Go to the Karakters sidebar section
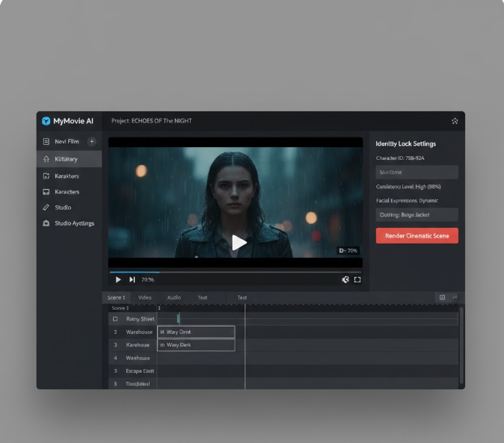504x443 pixels. tap(69, 176)
